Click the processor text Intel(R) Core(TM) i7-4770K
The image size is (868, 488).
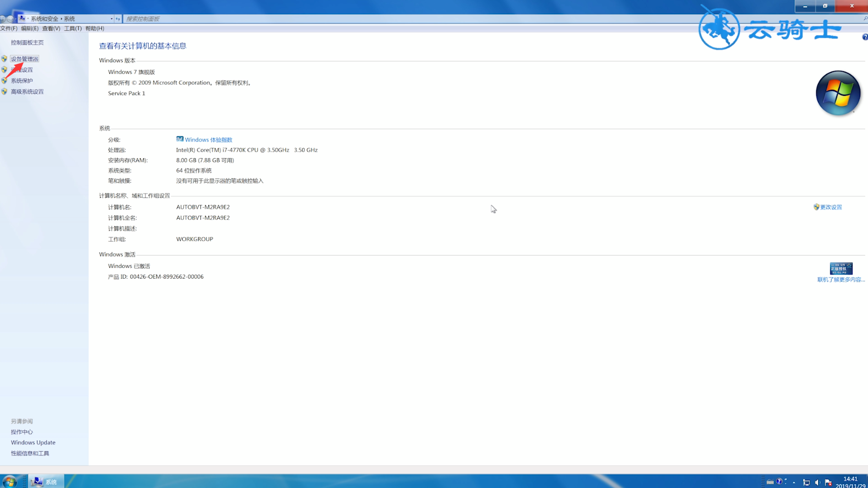click(247, 150)
